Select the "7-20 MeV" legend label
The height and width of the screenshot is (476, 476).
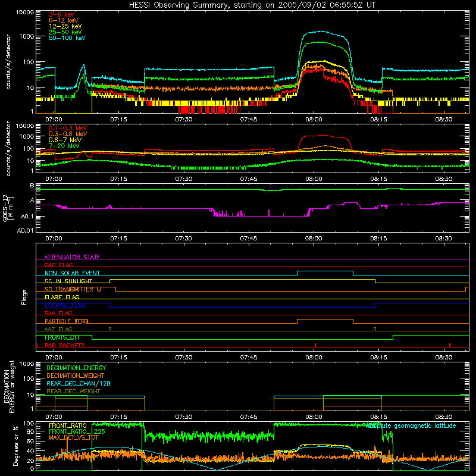[64, 146]
